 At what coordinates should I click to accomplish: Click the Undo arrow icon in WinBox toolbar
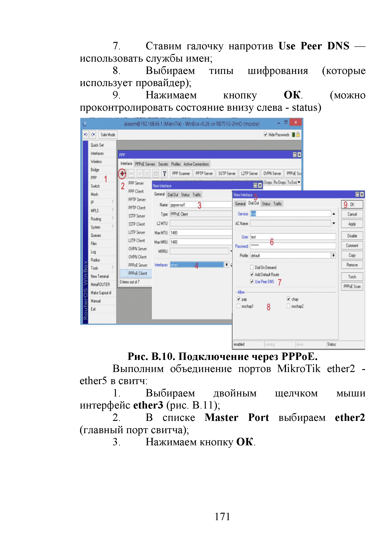click(86, 134)
